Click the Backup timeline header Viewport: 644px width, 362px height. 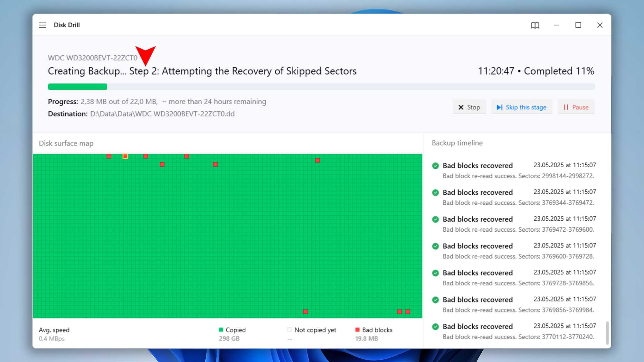coord(457,143)
